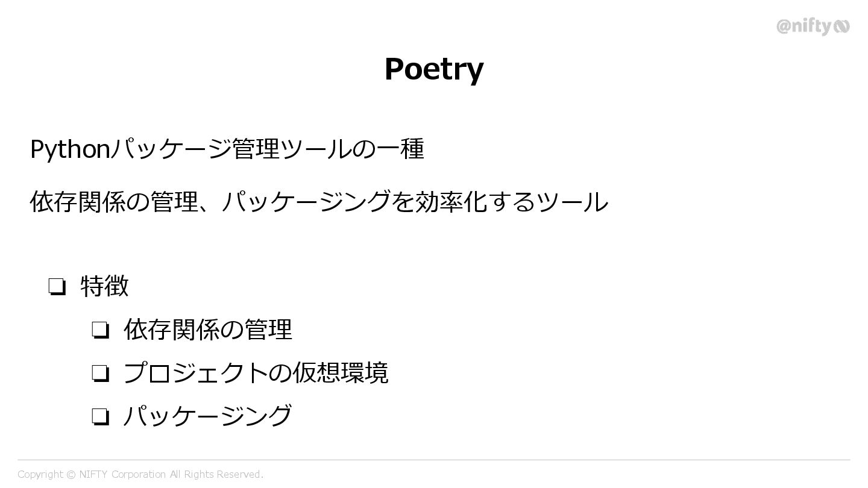Screen dimensions: 868x488
Task: Click the nifty swirl emblem icon
Action: coord(841,26)
